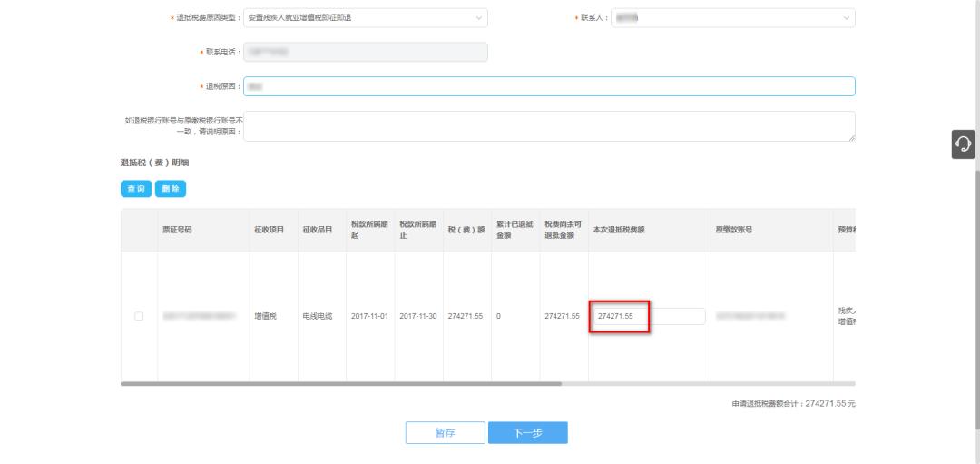Click the 票证号码 column header

tap(177, 230)
